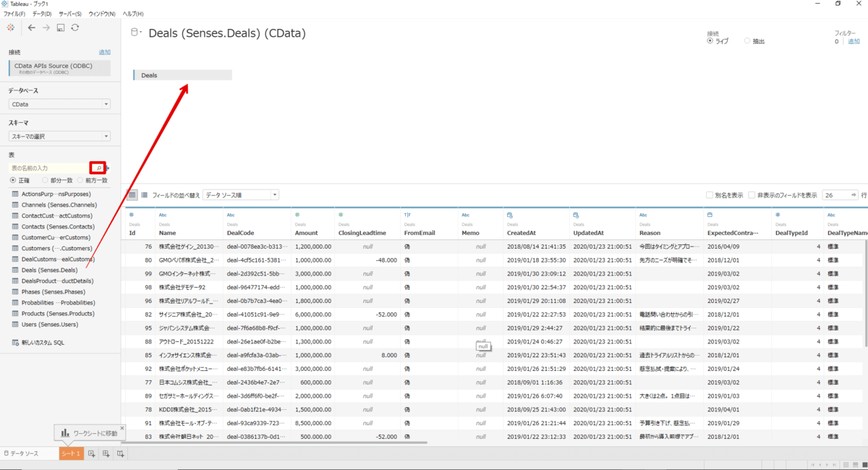Enable the 非表示のフィールドを表示 checkbox
Screen dimensions: 868x470
click(752, 195)
